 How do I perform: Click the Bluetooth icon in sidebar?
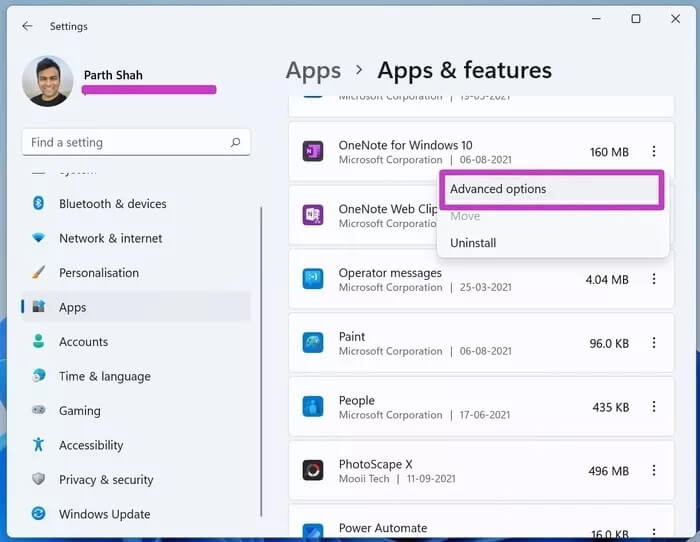point(38,204)
